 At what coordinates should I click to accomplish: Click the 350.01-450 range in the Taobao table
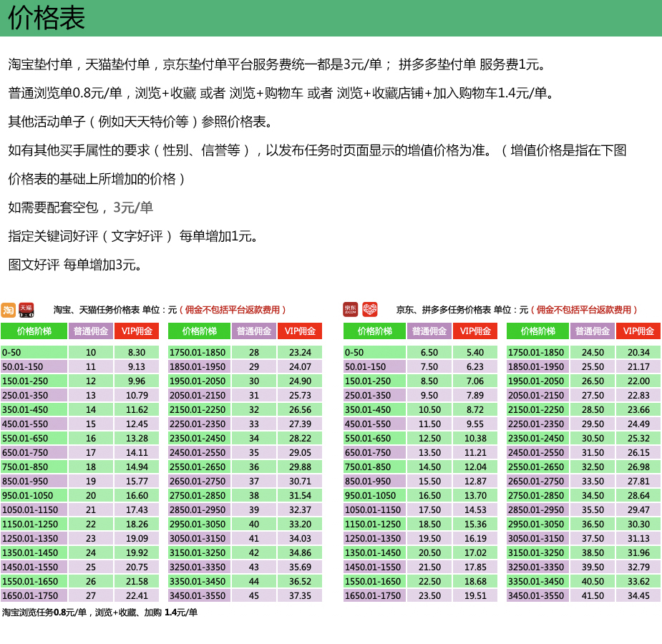pos(34,410)
